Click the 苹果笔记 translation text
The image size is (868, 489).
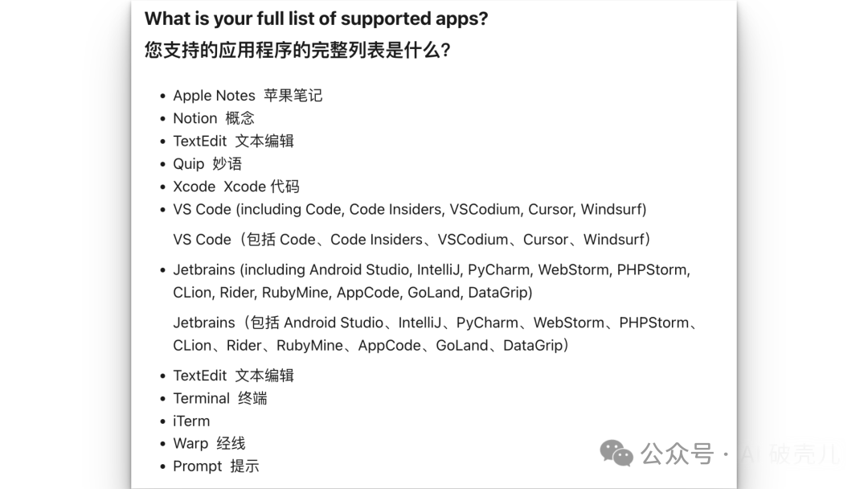tap(293, 96)
